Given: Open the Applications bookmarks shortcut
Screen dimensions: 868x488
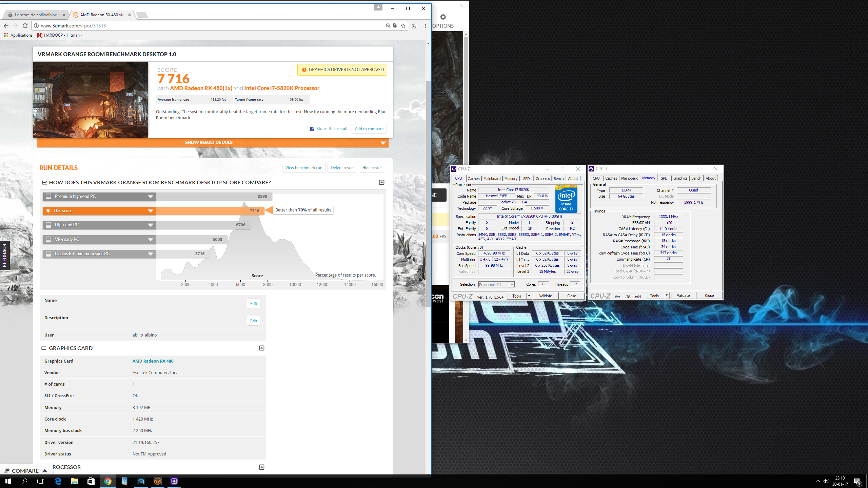Looking at the screenshot, I should click(x=18, y=35).
